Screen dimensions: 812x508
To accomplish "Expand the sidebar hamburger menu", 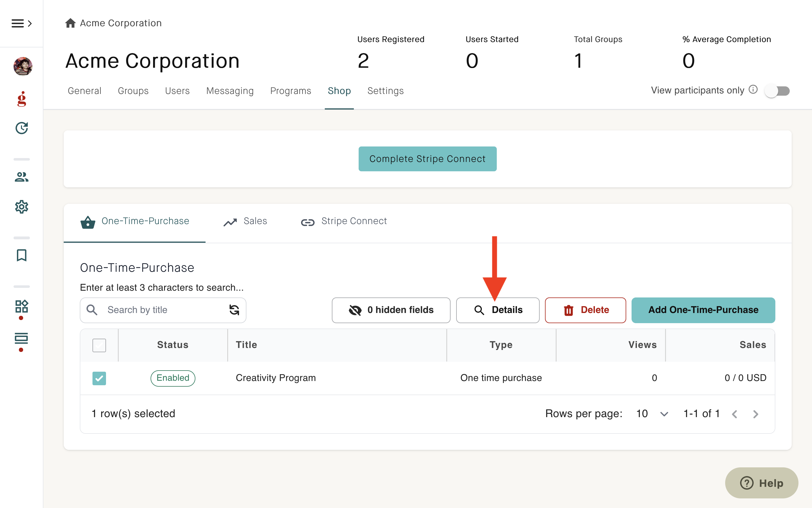I will tap(21, 23).
